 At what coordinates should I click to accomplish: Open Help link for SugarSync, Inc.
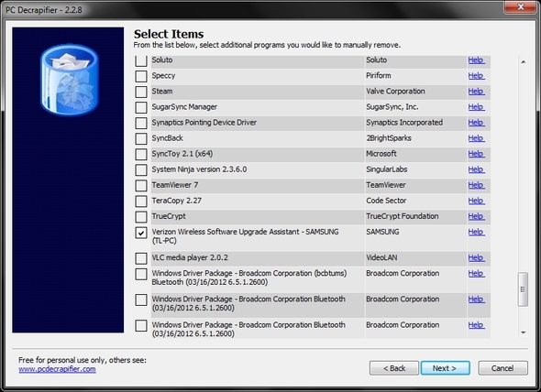[x=476, y=107]
